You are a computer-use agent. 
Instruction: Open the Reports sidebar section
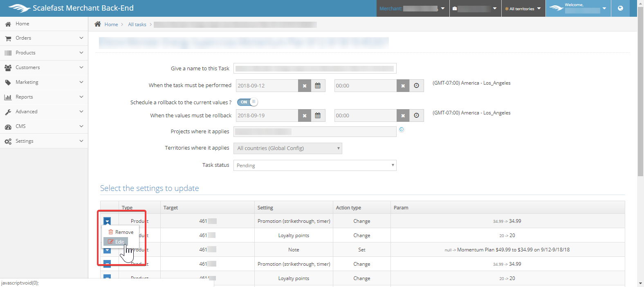(44, 97)
